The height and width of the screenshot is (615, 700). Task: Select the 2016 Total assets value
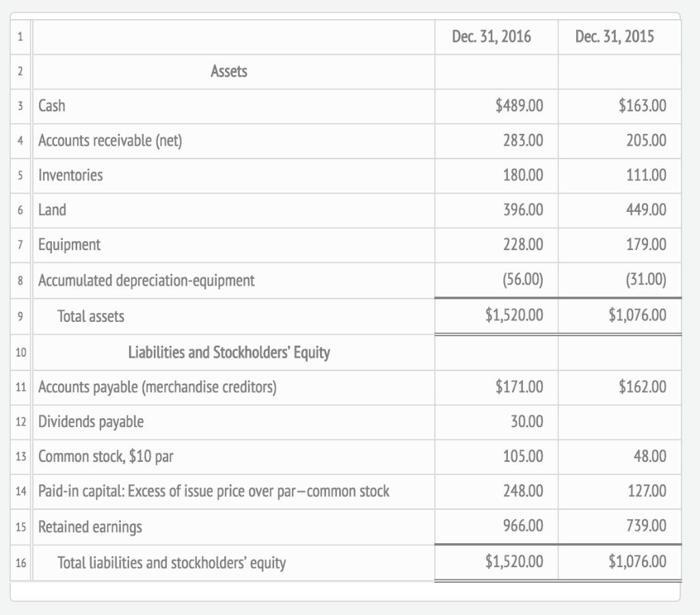pyautogui.click(x=514, y=316)
